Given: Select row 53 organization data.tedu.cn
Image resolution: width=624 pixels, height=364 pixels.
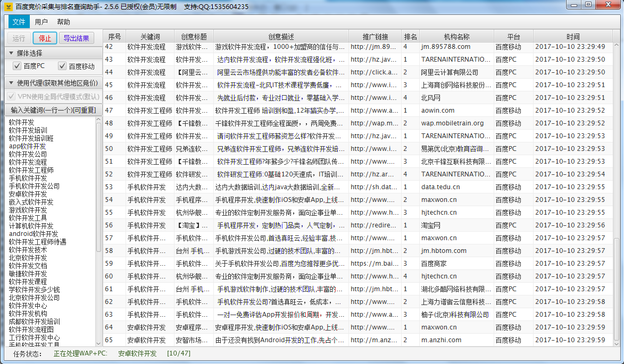Looking at the screenshot, I should click(x=440, y=187).
